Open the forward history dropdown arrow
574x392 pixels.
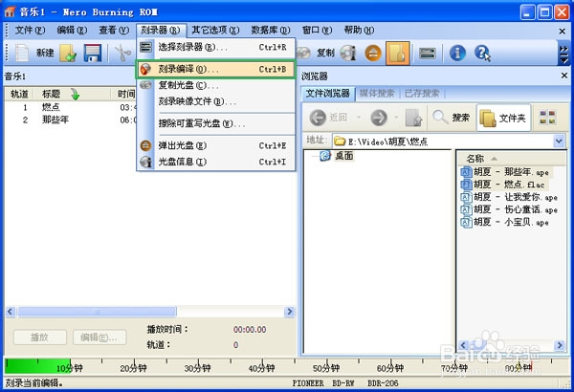tap(396, 118)
